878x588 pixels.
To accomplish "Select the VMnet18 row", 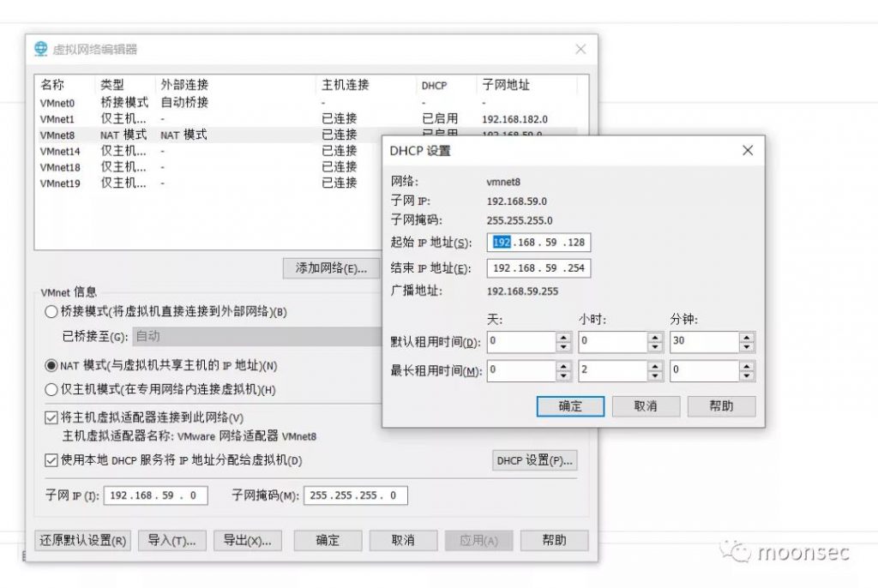I will click(x=208, y=167).
